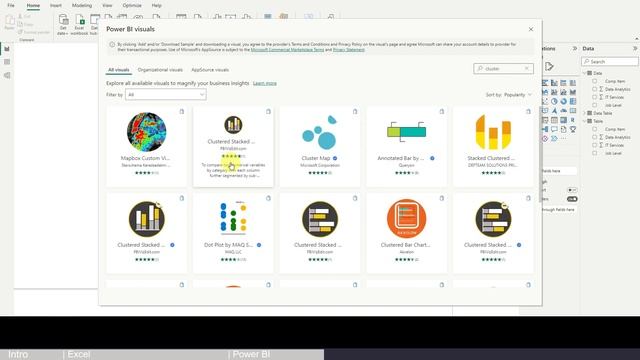Toggle the On switch in Visualizations pane
This screenshot has width=640, height=360.
tap(572, 199)
